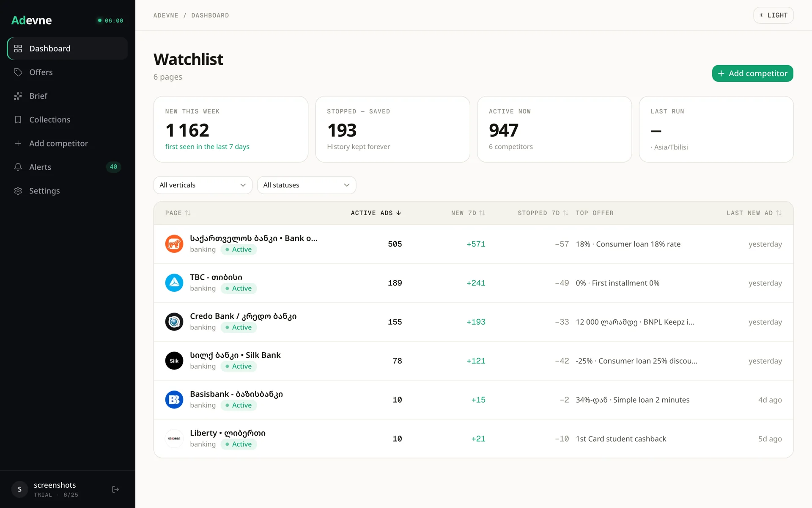This screenshot has height=508, width=812.
Task: Click the green status dot by 06:00
Action: (100, 20)
